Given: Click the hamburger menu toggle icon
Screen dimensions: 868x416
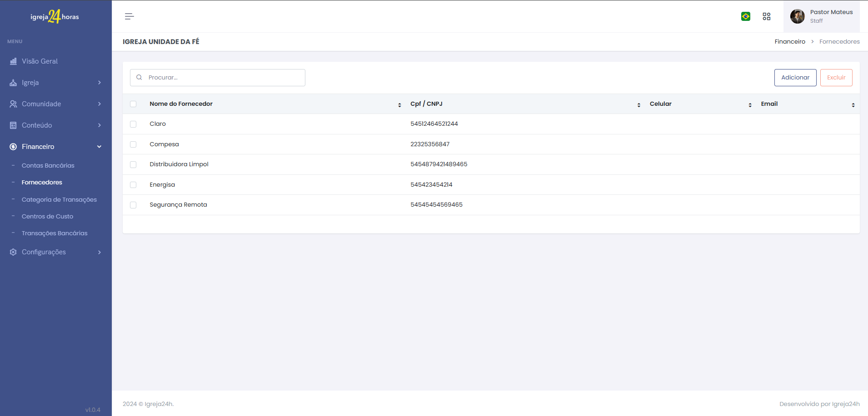Looking at the screenshot, I should pos(129,16).
